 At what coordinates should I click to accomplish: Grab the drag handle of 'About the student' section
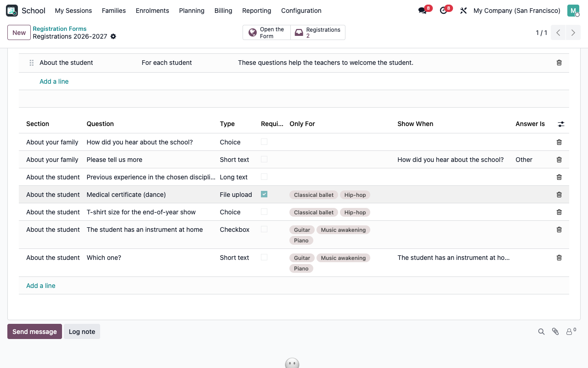pos(32,63)
